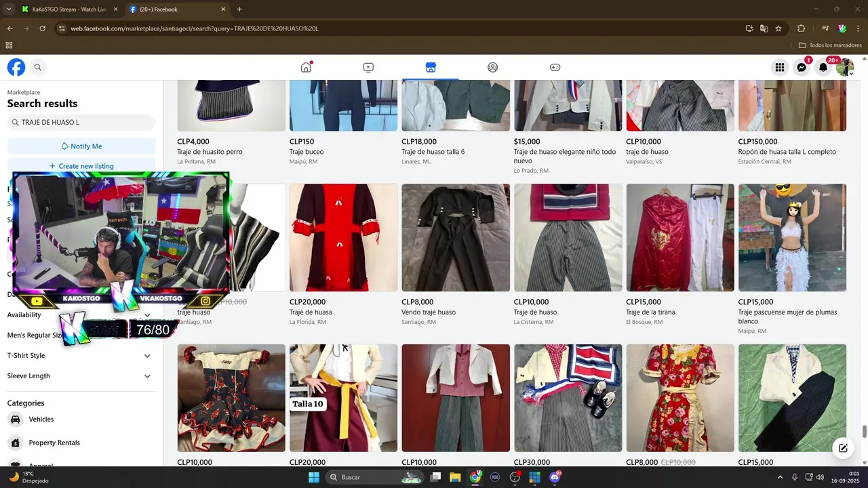
Task: Go back in the browser
Action: (x=9, y=28)
